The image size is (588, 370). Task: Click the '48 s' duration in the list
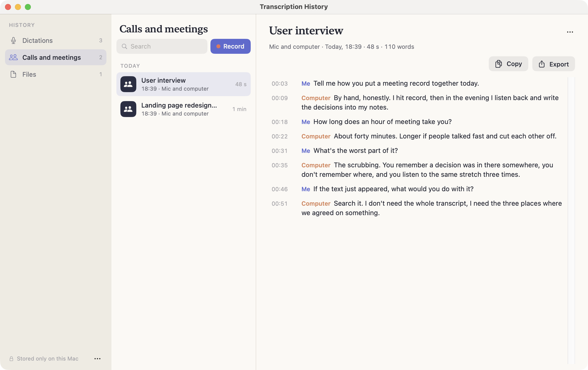click(x=241, y=84)
